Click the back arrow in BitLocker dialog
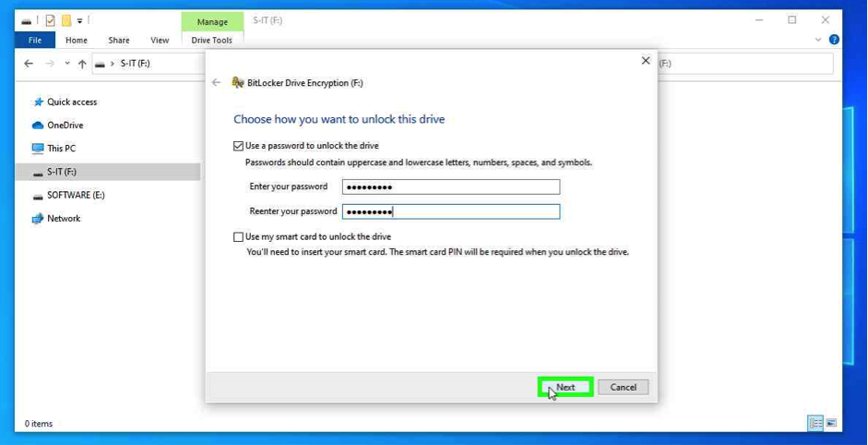 tap(217, 83)
